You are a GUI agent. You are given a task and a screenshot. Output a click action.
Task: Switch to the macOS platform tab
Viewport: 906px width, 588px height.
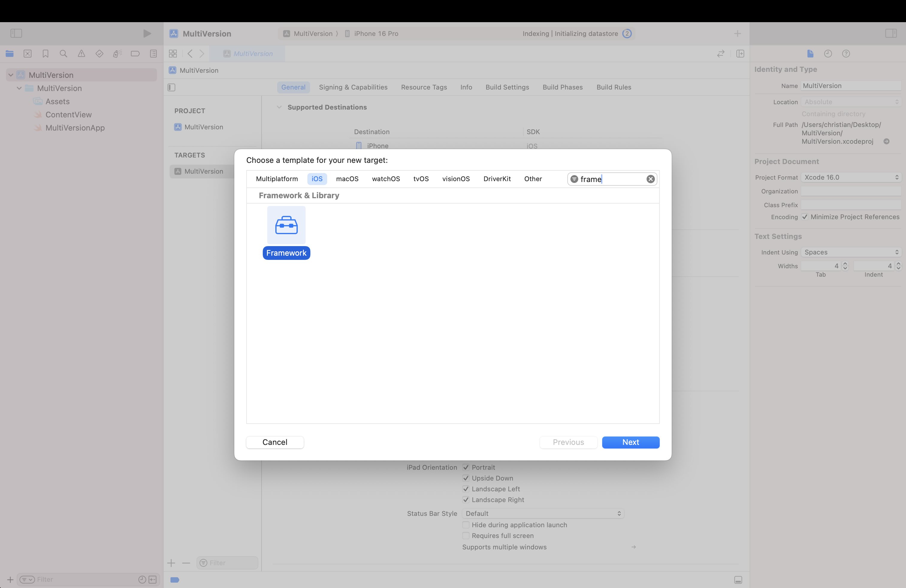pyautogui.click(x=347, y=179)
